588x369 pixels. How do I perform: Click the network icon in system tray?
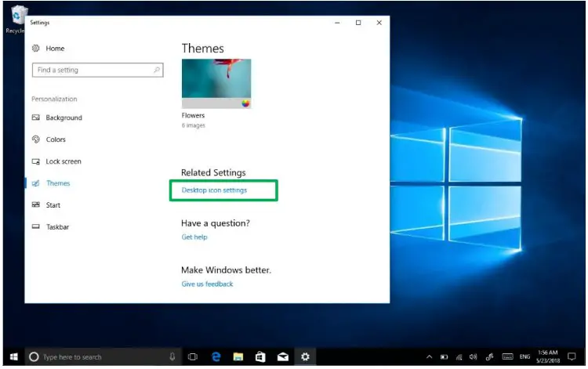point(459,357)
